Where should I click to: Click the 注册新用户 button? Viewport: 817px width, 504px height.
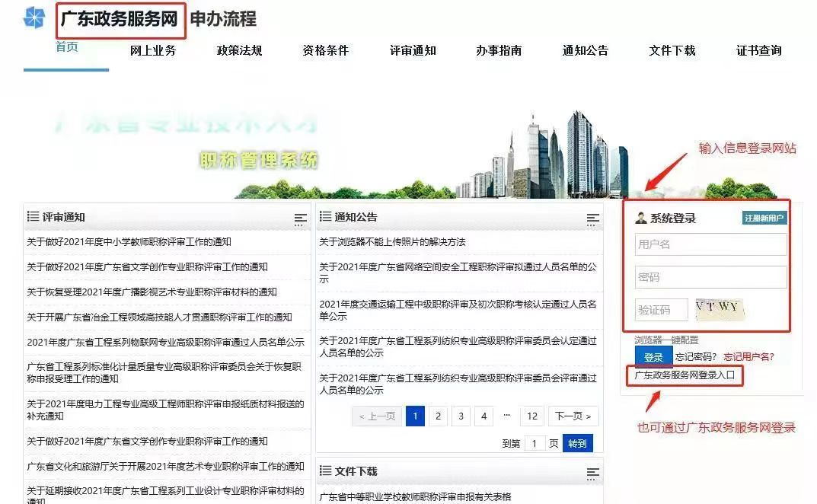[764, 219]
